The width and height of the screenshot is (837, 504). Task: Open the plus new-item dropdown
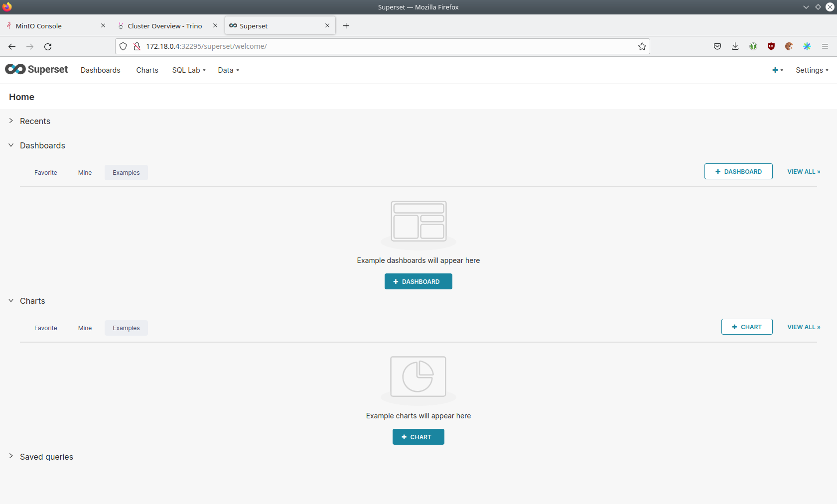click(777, 70)
